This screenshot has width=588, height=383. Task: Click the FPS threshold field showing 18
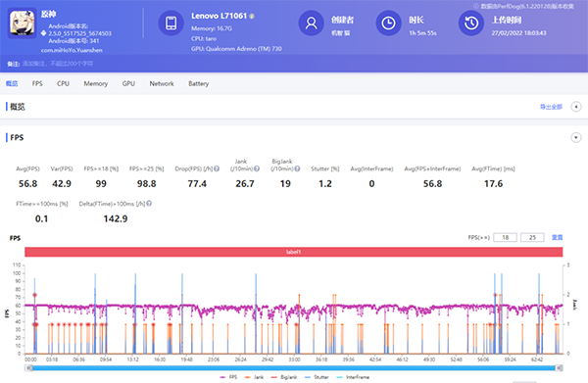(x=505, y=237)
